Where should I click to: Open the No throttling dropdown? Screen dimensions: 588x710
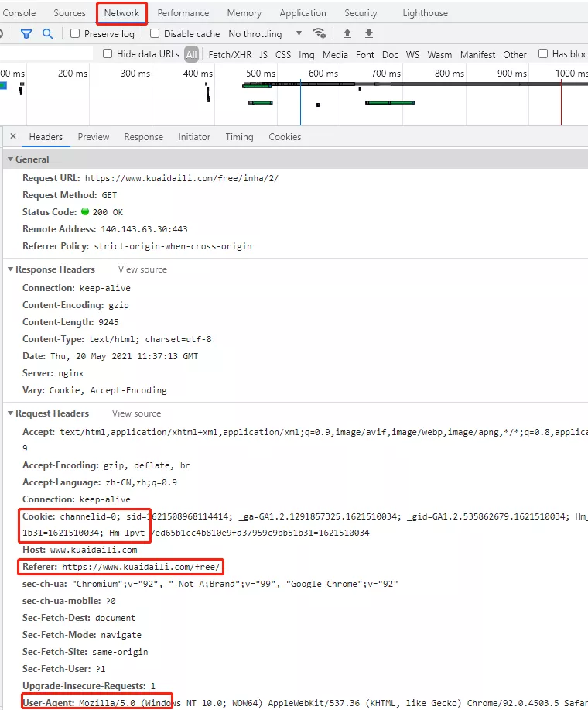[265, 34]
